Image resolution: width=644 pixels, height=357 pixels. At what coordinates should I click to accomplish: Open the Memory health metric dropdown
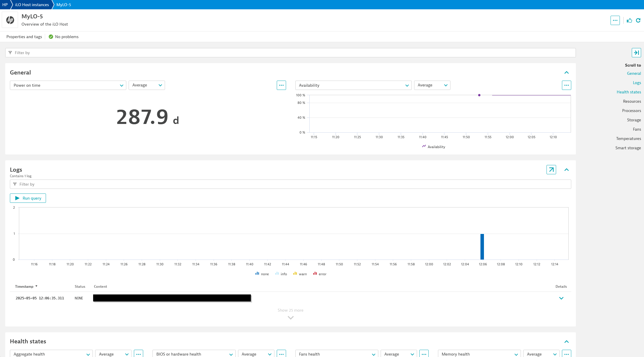(479, 354)
